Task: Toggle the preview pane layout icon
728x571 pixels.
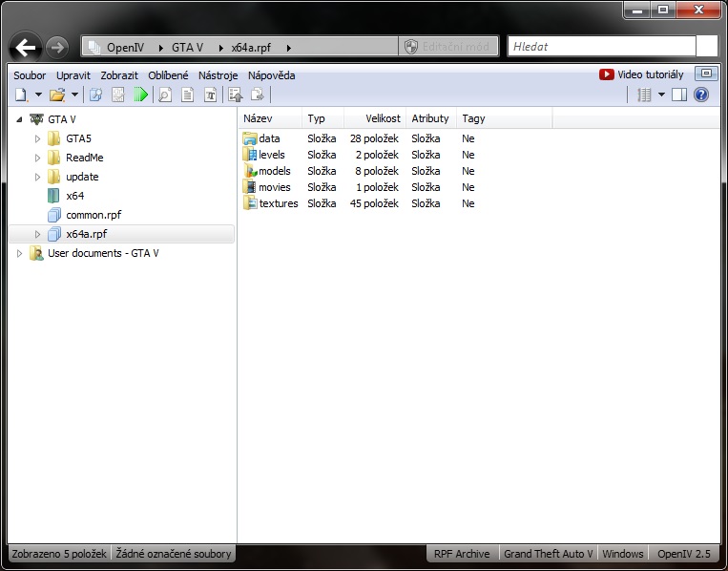Action: [679, 95]
